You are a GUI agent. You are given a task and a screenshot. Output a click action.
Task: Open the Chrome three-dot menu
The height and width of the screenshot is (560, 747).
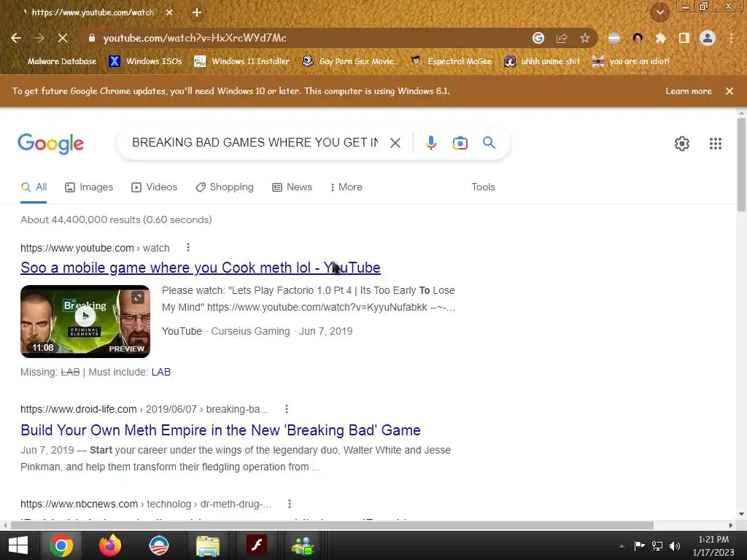click(x=731, y=38)
